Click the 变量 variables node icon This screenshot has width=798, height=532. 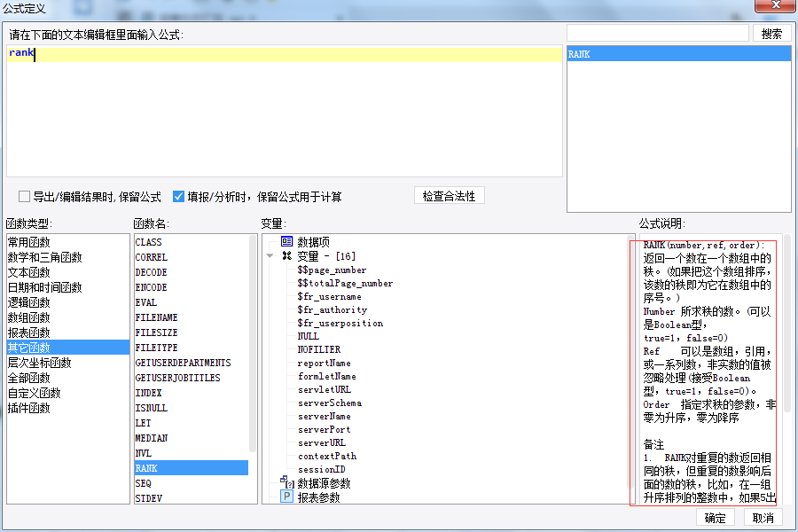[x=286, y=255]
